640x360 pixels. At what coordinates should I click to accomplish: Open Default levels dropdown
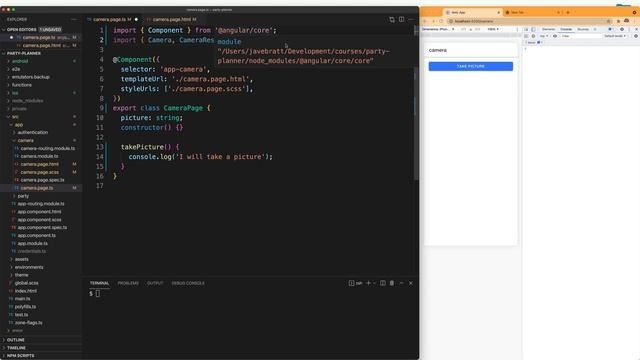[615, 36]
